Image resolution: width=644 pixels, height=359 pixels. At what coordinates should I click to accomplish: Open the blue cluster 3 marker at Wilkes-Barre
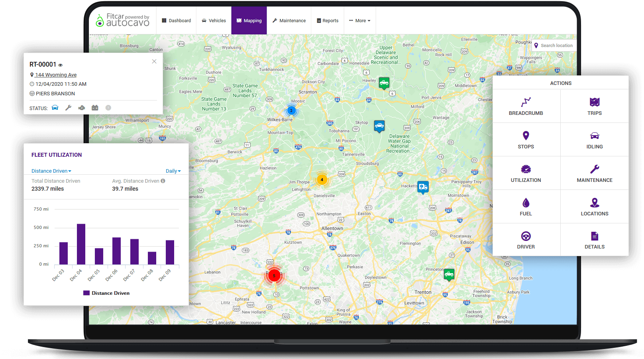click(291, 110)
